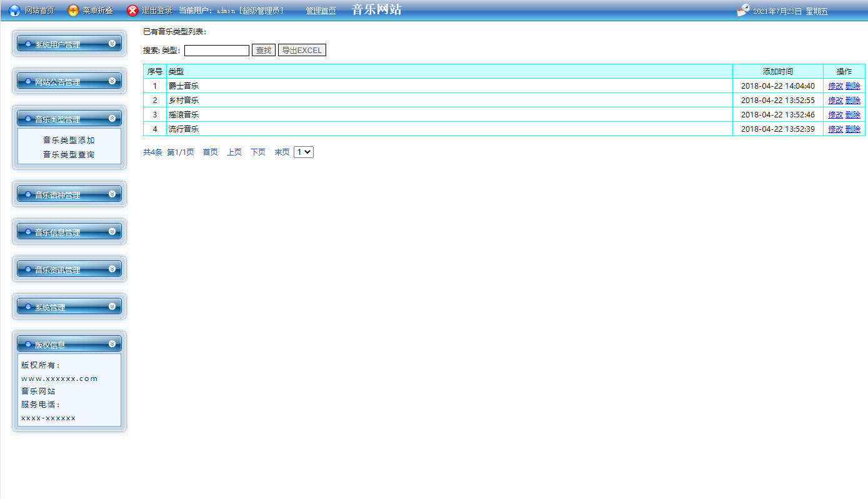Collapse the 音乐类型管理 panel chevron

pyautogui.click(x=112, y=118)
